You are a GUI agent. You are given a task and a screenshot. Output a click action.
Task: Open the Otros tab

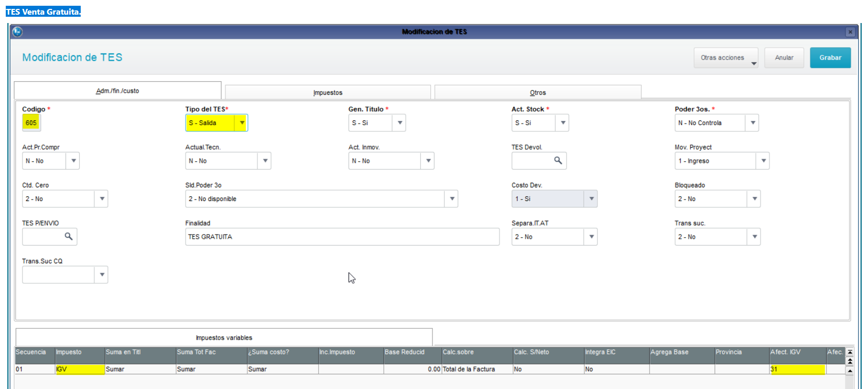(x=538, y=93)
